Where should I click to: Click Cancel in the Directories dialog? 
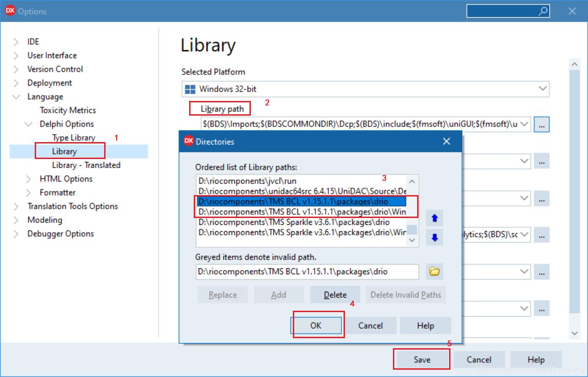[371, 325]
